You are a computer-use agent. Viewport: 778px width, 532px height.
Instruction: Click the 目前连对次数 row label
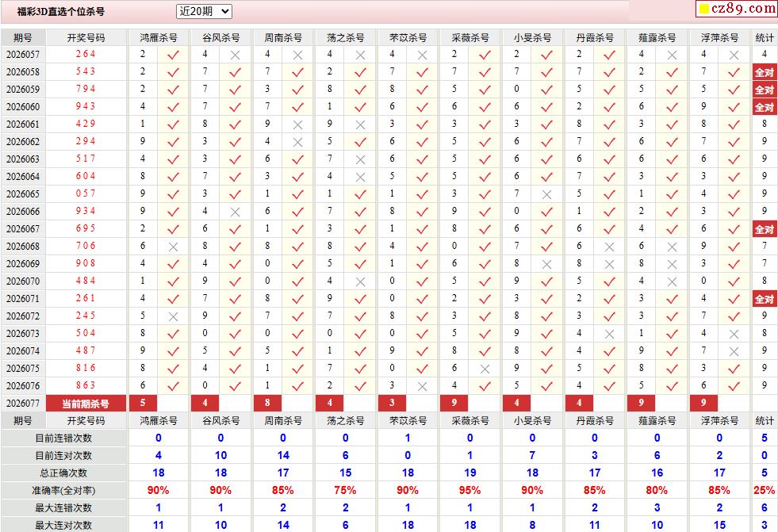(63, 456)
